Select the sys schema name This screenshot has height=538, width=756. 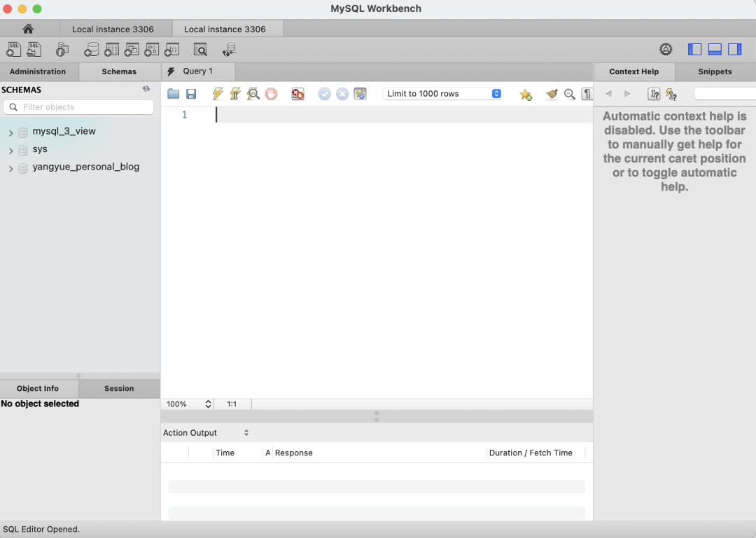point(40,149)
